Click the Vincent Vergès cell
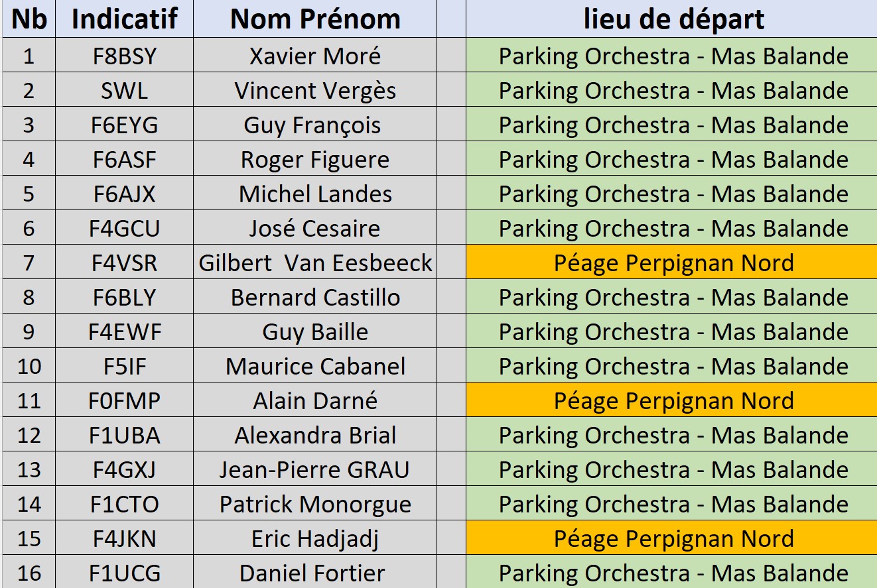The image size is (877, 588). click(x=315, y=90)
